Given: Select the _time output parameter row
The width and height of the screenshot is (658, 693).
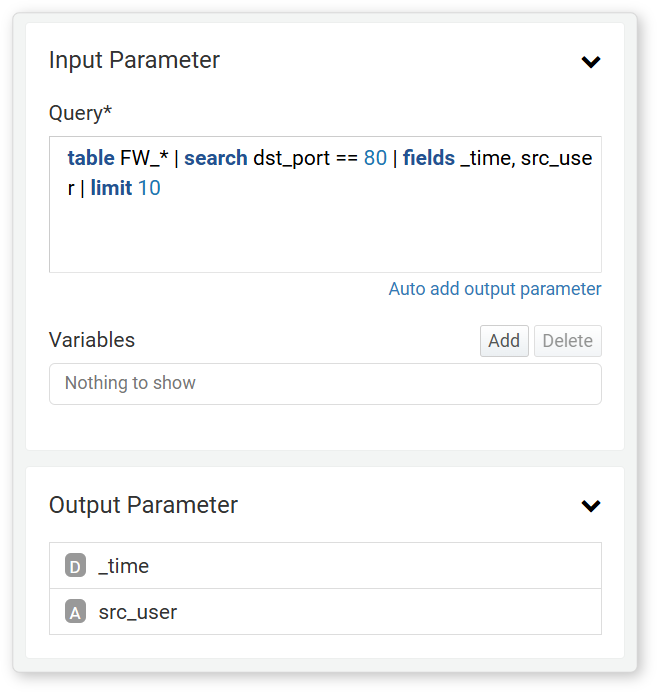Looking at the screenshot, I should 325,565.
